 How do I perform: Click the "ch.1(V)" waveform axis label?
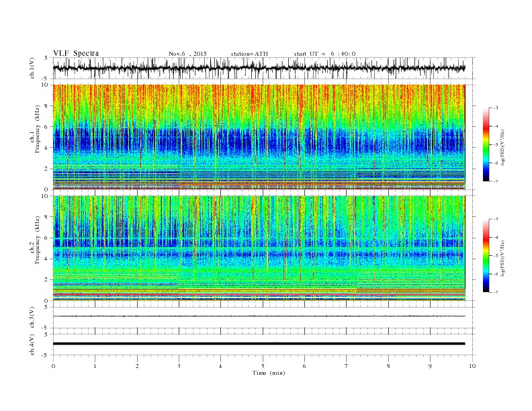(x=32, y=68)
